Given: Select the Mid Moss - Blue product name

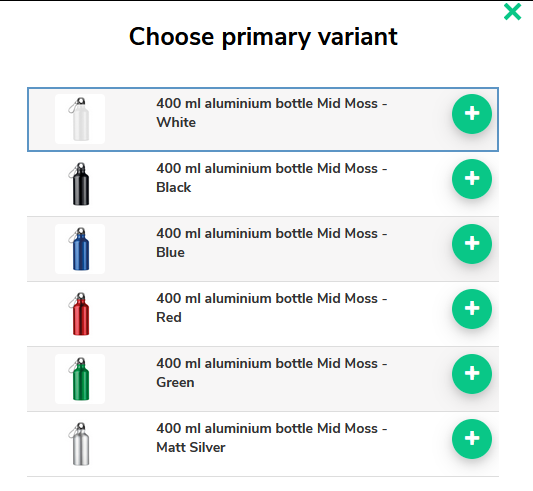Looking at the screenshot, I should pos(272,243).
